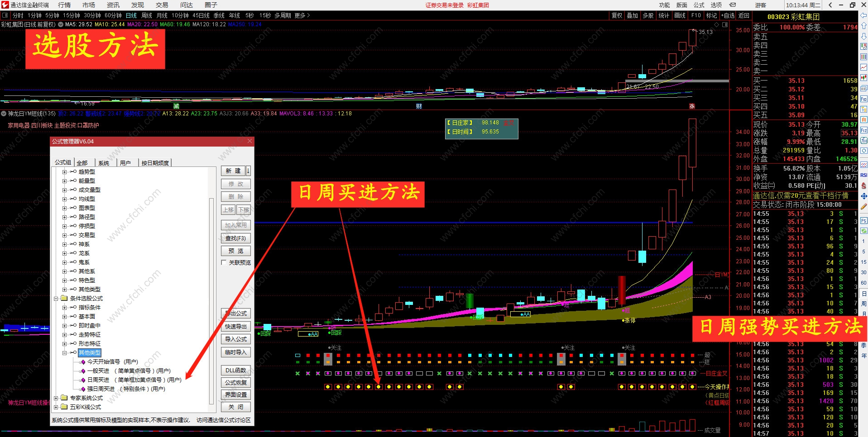Viewport: 868px width, 437px height.
Task: Select the 周线 period tab
Action: click(x=147, y=15)
